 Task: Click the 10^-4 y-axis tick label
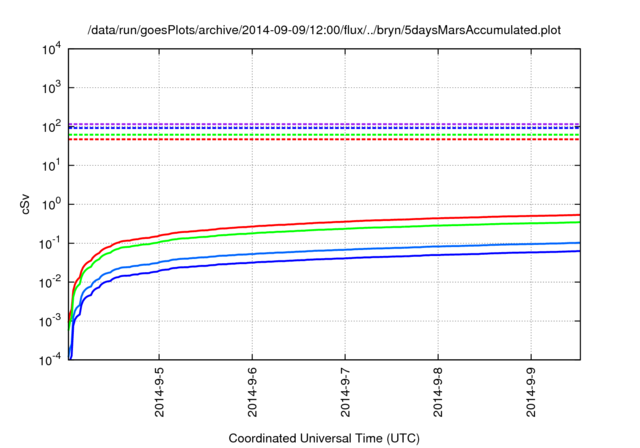[x=49, y=360]
